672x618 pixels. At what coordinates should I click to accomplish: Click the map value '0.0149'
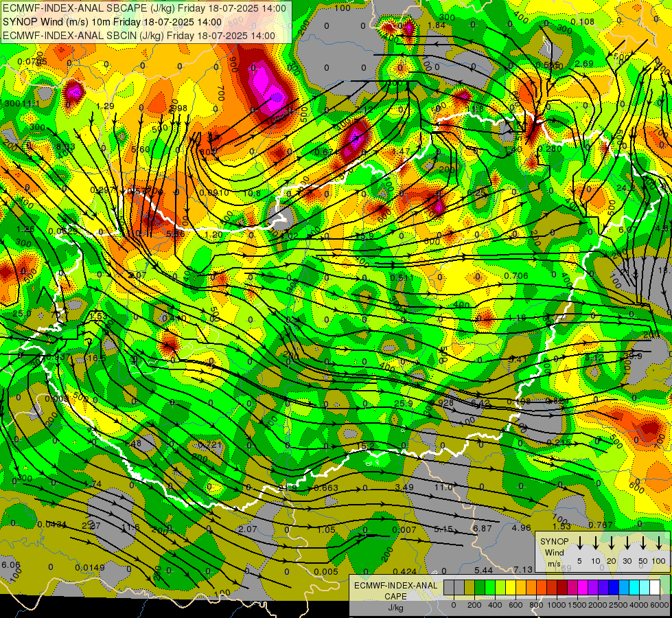[x=89, y=568]
